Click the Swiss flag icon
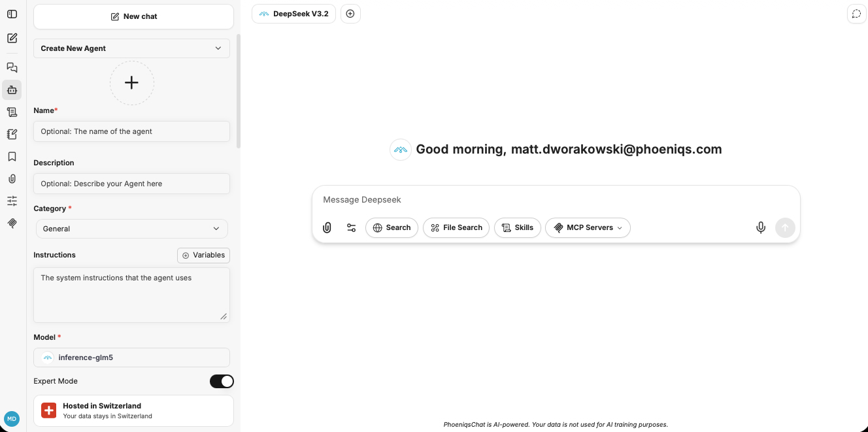This screenshot has width=868, height=432. click(48, 410)
